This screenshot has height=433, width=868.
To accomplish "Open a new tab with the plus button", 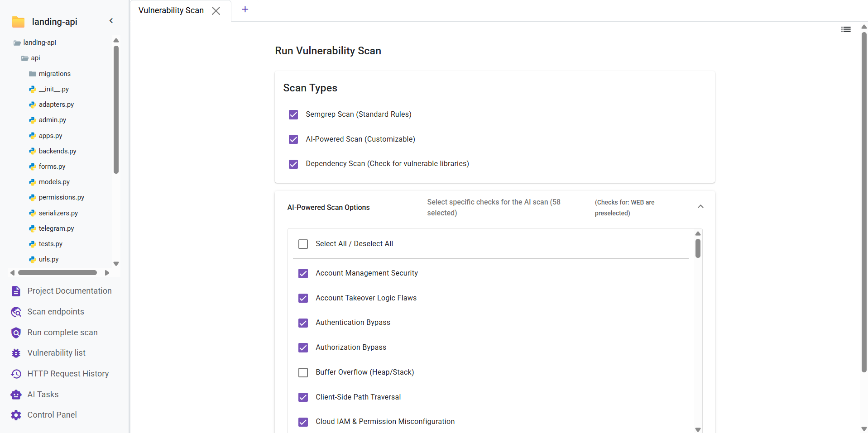I will pos(245,9).
